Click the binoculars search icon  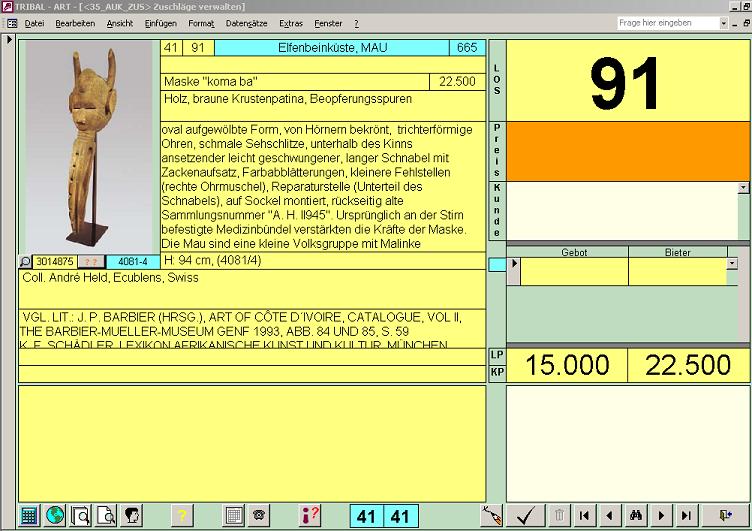coord(634,516)
